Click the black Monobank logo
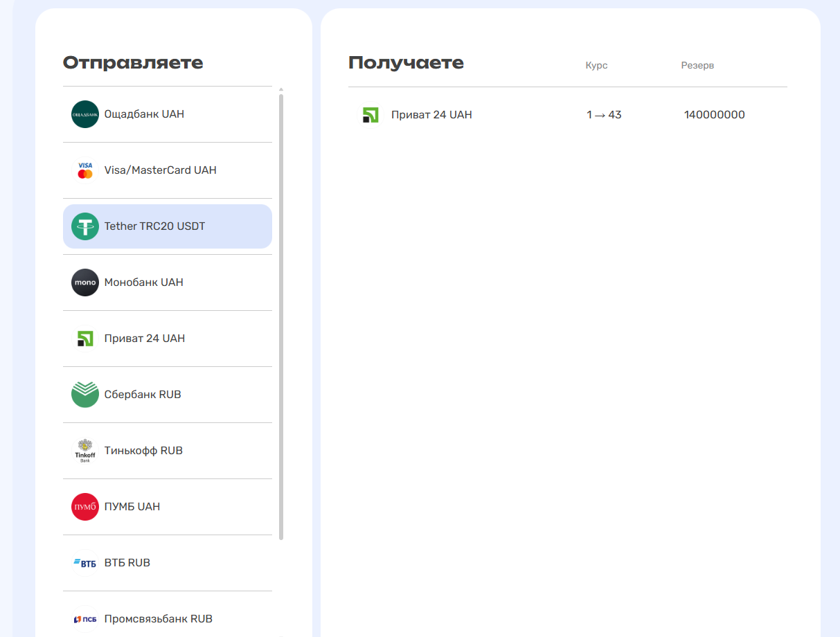Viewport: 840px width, 637px height. 85,282
